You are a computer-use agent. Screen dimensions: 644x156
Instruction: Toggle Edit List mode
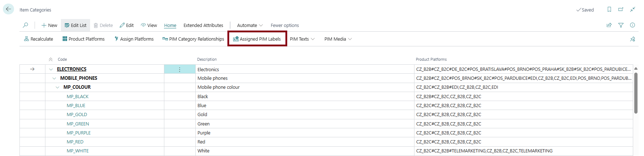tap(75, 25)
